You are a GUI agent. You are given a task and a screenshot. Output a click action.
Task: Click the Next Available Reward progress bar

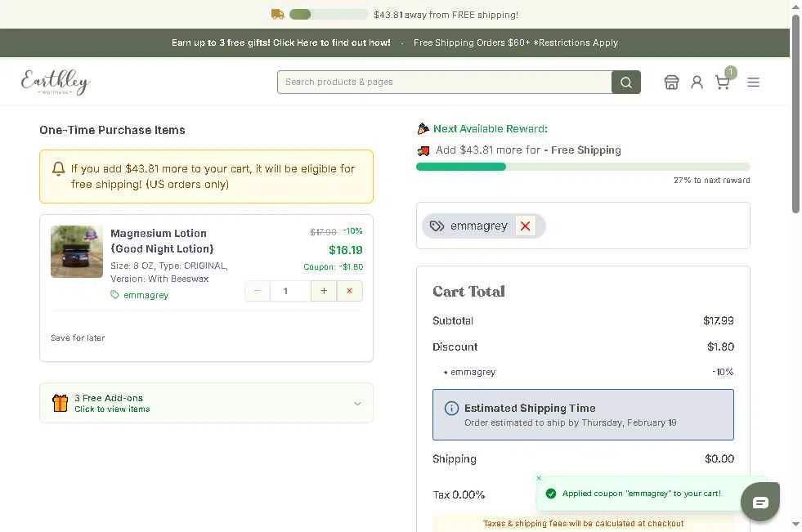click(x=583, y=167)
